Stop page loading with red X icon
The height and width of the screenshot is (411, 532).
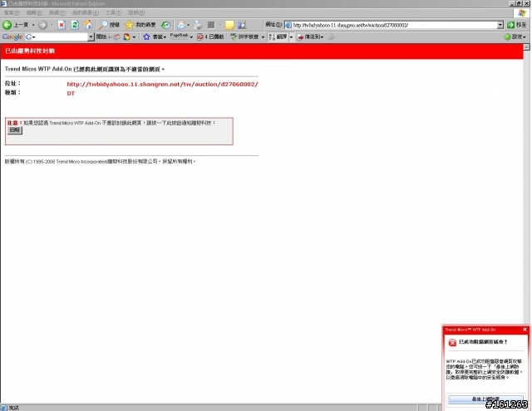pos(62,25)
